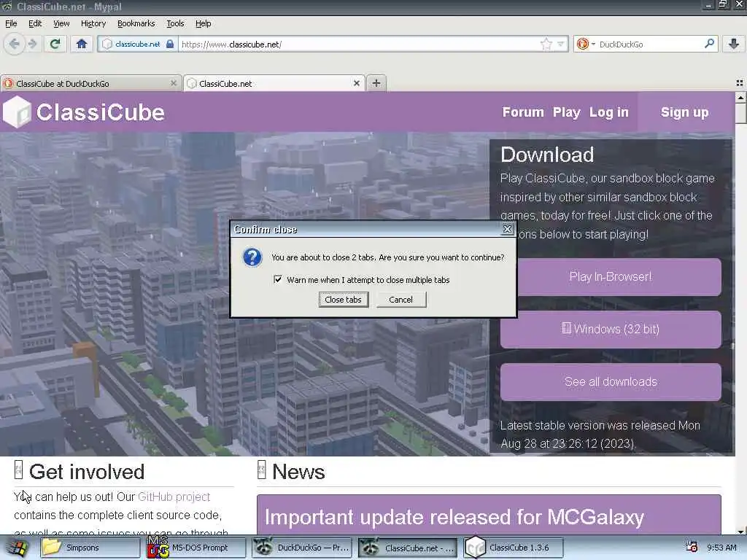
Task: Open a new tab with plus button
Action: 376,83
